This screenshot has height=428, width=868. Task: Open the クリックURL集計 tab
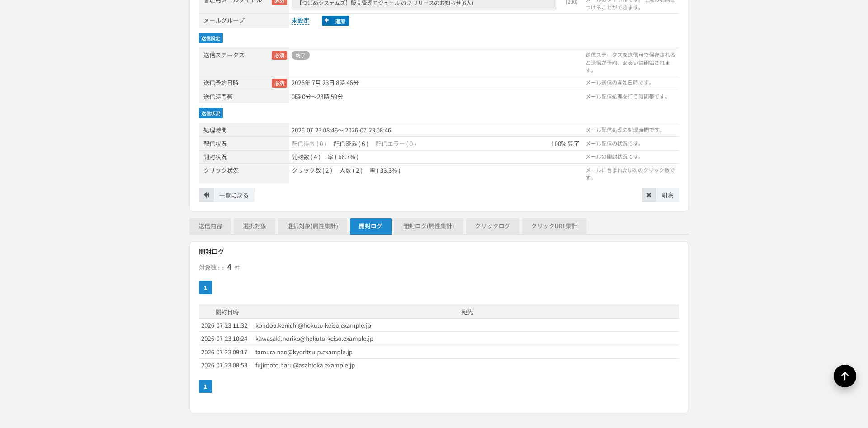click(x=554, y=226)
